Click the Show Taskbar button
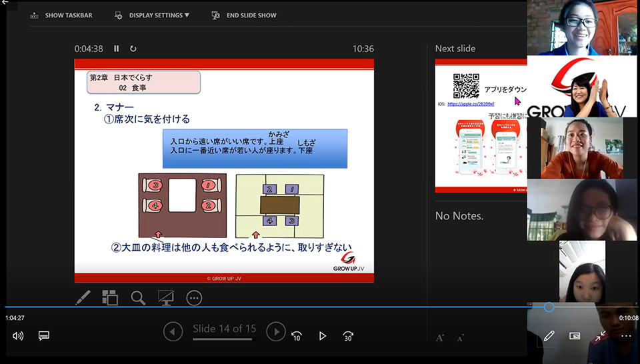The height and width of the screenshot is (364, 640). (61, 15)
